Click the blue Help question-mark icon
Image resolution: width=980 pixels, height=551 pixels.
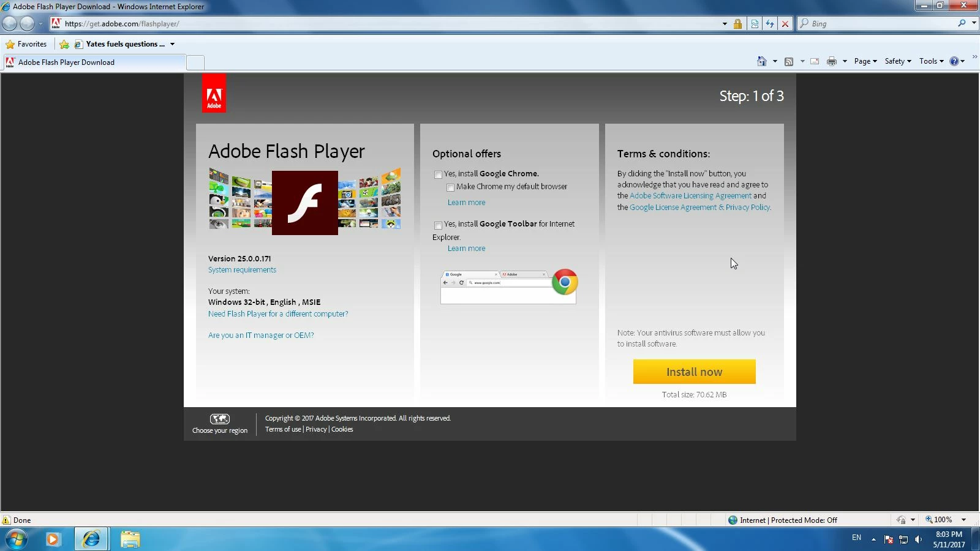tap(954, 61)
